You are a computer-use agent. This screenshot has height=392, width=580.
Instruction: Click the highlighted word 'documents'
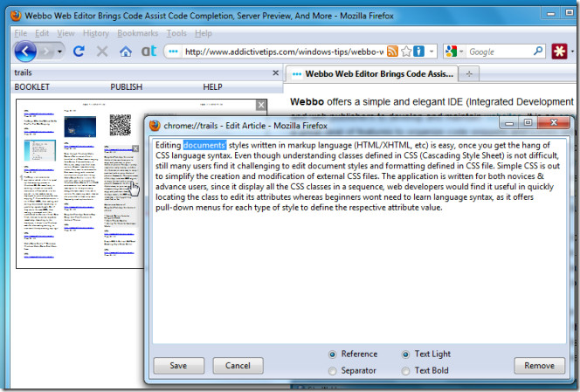(204, 145)
